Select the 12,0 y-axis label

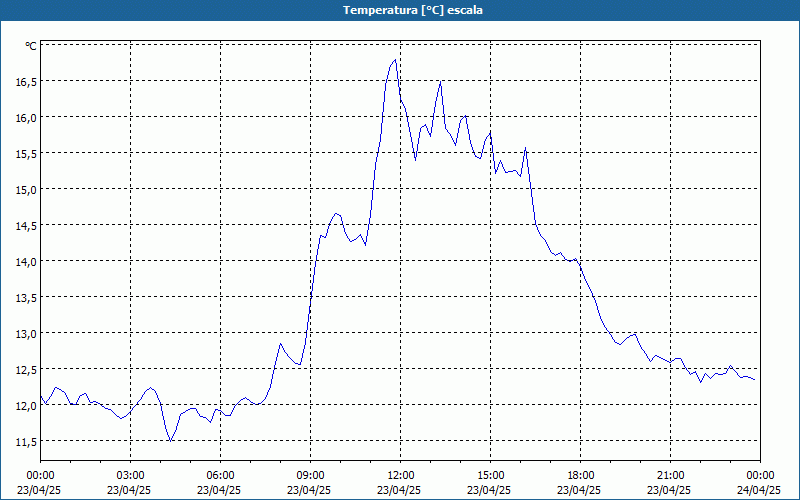pos(26,406)
